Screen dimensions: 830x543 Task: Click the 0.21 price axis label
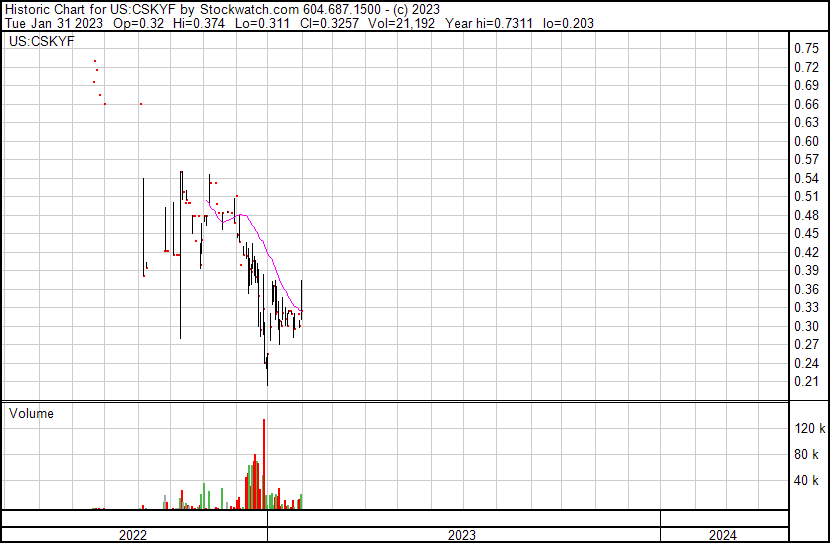coord(806,382)
